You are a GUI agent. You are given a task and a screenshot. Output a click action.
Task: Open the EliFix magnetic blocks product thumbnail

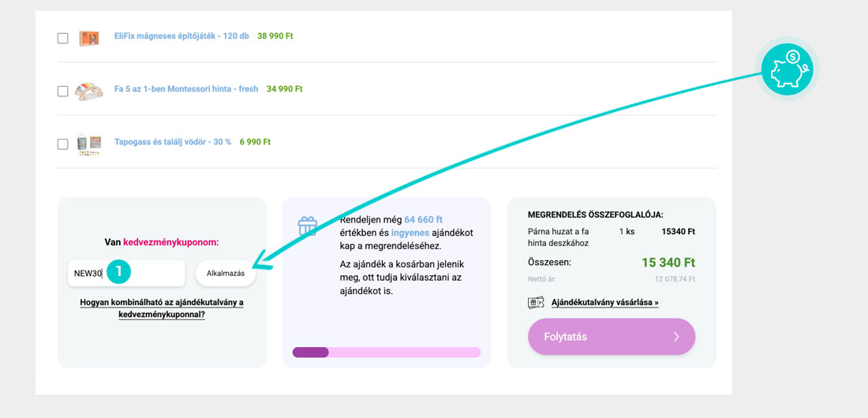[x=89, y=37]
